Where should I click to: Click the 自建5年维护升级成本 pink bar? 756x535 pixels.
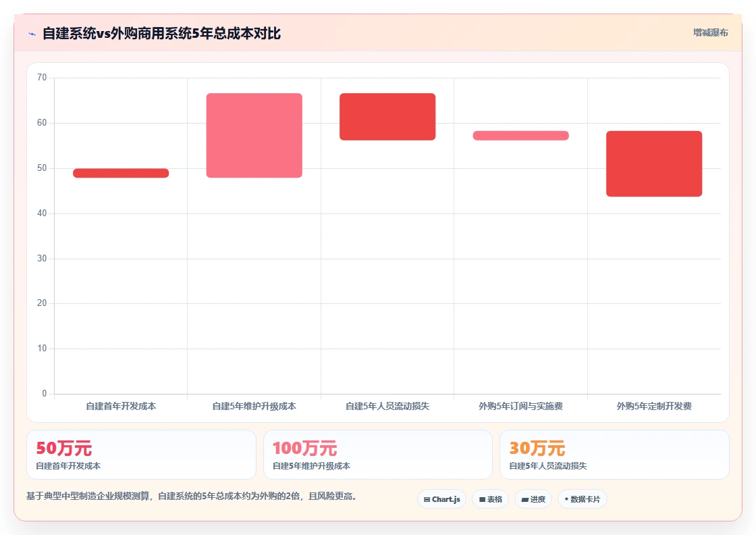point(254,136)
